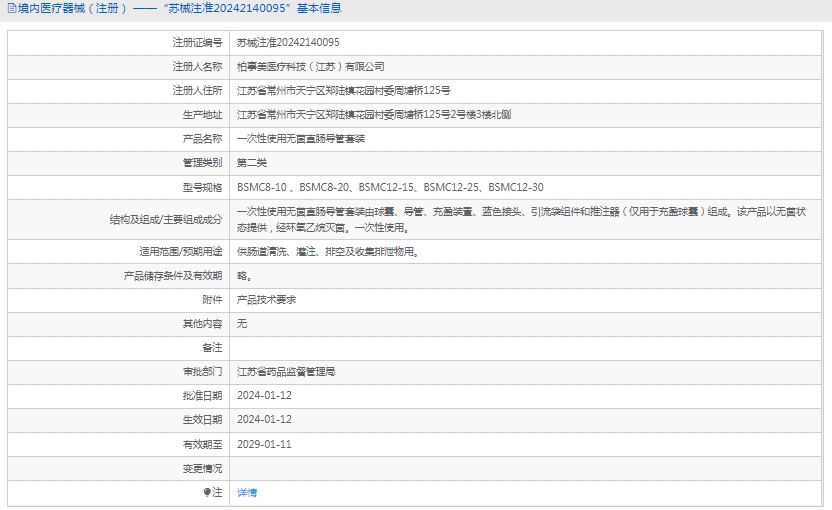
Task: Click the expiry date 2029-01-11
Action: [x=264, y=444]
